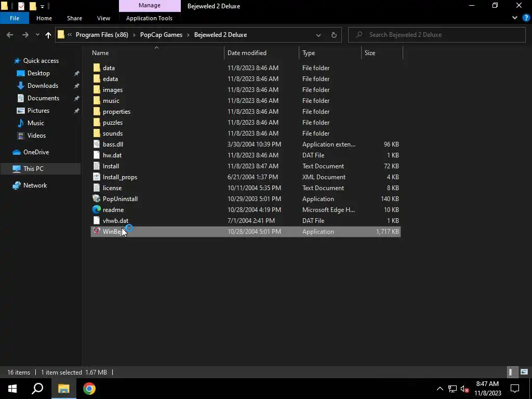Switch to the Home ribbon tab
The height and width of the screenshot is (399, 532).
(x=44, y=18)
